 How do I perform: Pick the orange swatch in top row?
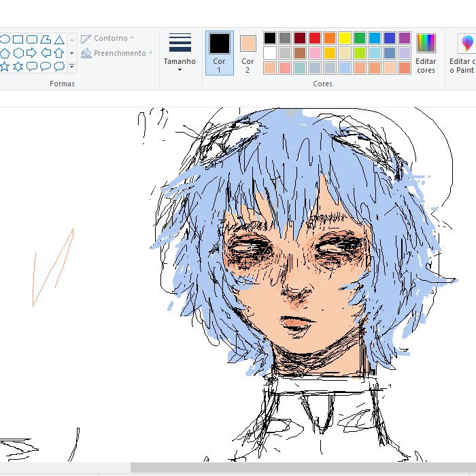(x=330, y=38)
